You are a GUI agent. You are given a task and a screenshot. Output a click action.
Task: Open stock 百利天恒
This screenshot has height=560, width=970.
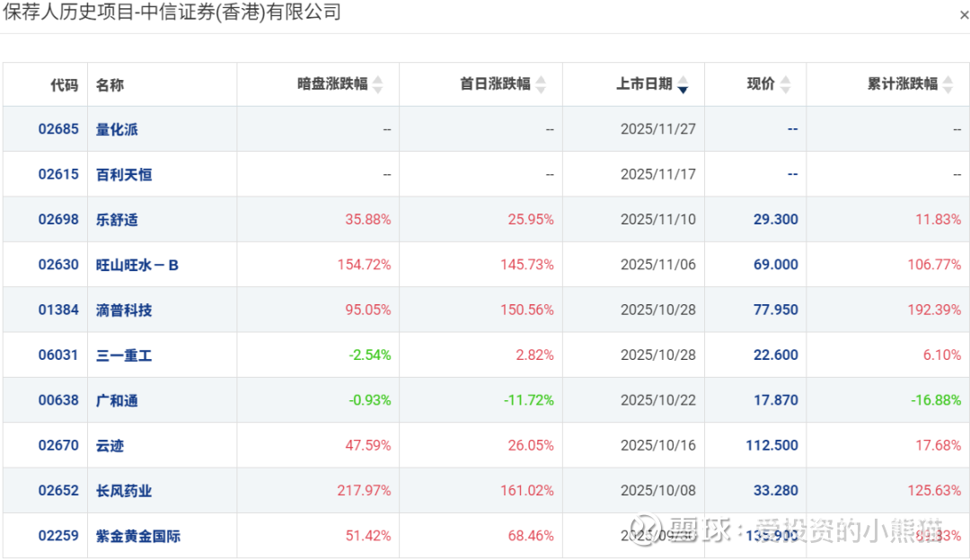(124, 174)
